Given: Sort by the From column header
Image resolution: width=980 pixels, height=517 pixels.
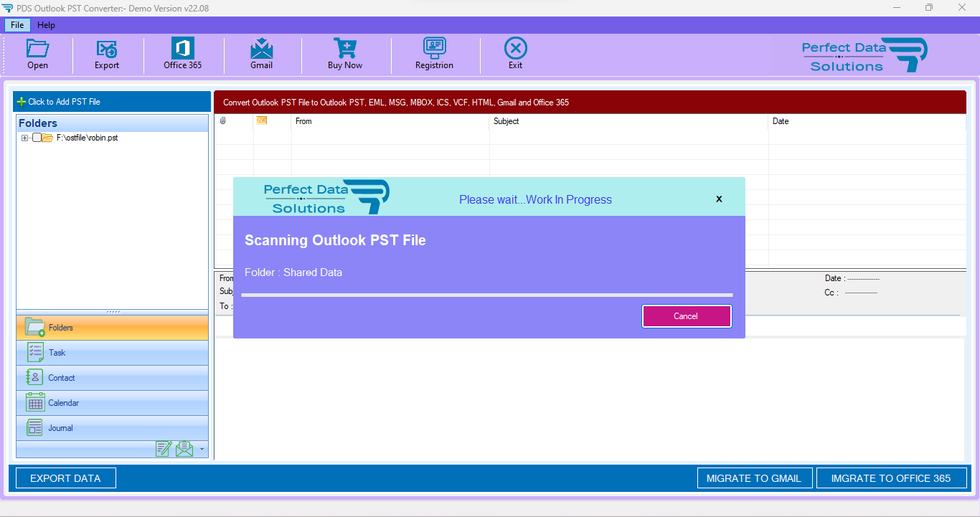Looking at the screenshot, I should tap(390, 121).
